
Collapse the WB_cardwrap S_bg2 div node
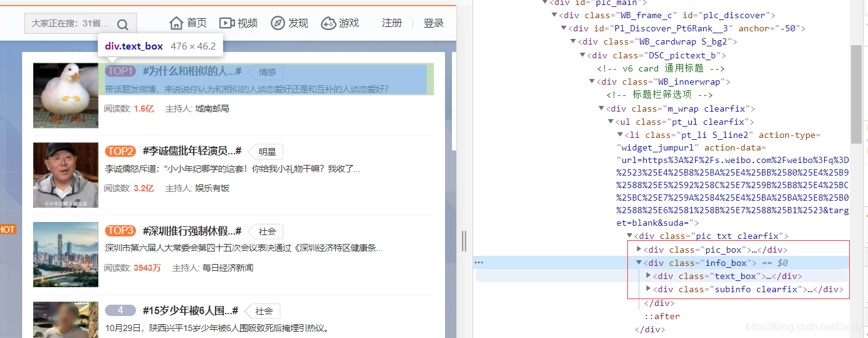pyautogui.click(x=573, y=41)
